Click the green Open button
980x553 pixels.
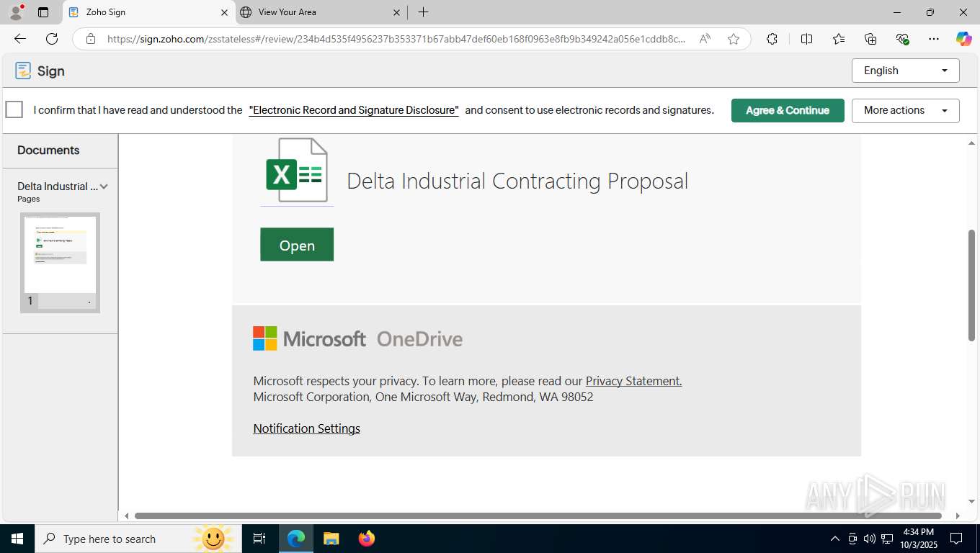point(297,245)
